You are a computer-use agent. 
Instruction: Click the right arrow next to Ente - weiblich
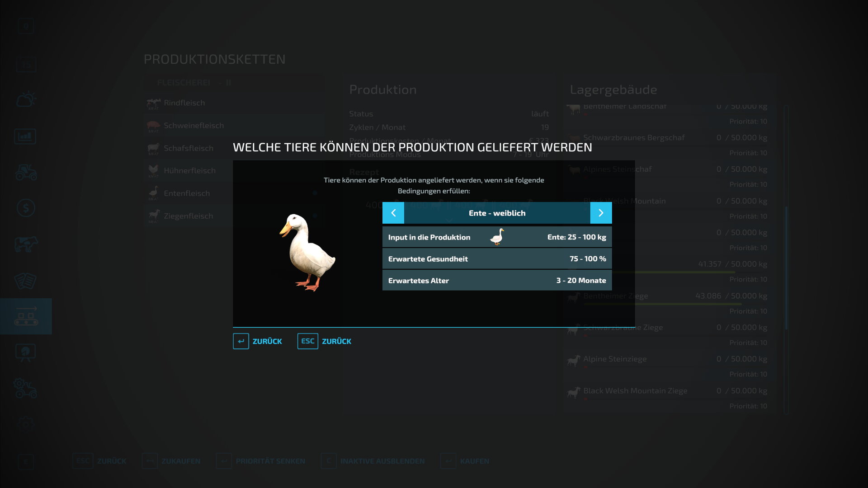[x=601, y=213]
